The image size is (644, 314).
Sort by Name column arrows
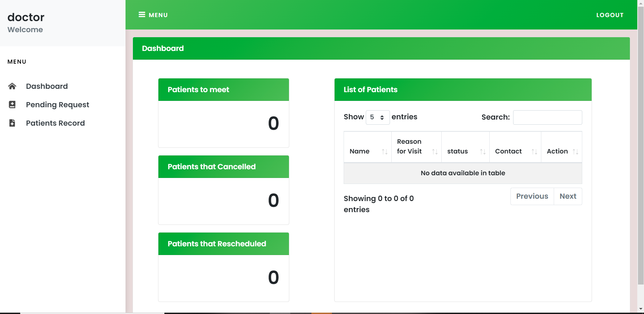[x=385, y=152]
